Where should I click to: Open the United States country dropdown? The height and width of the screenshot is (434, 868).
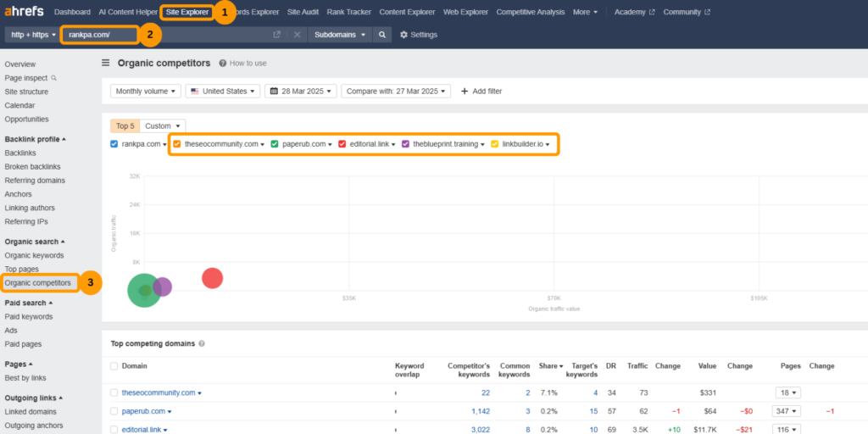pos(222,91)
